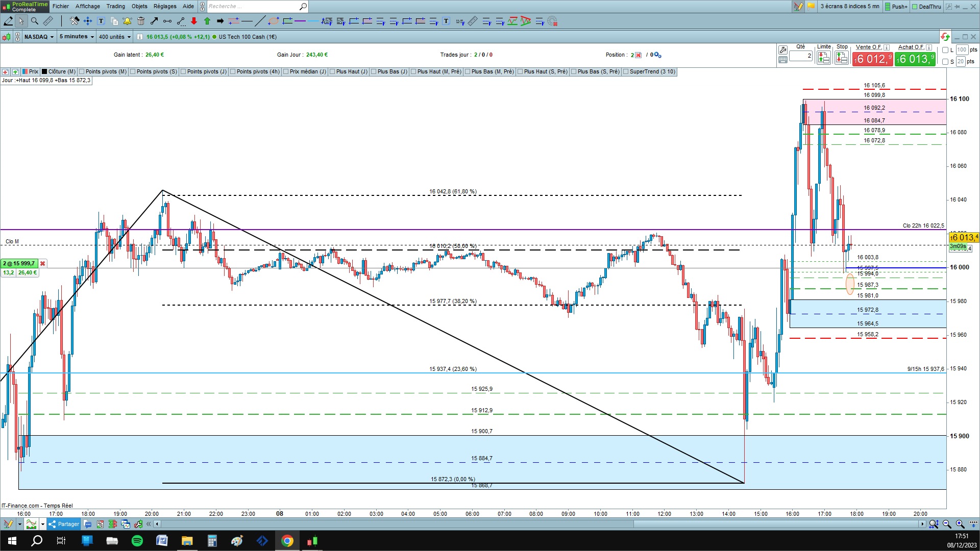Open the Réglages menu
The height and width of the screenshot is (551, 980).
click(164, 6)
